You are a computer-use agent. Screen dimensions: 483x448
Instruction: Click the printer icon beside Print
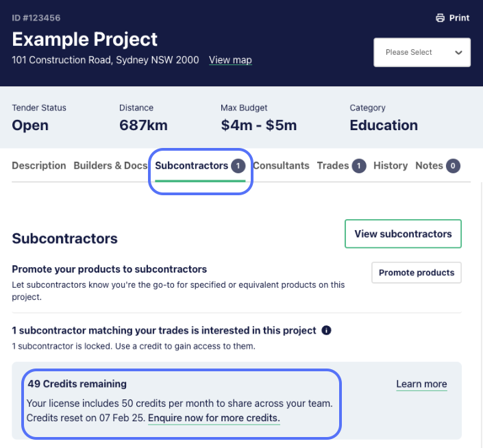click(441, 18)
